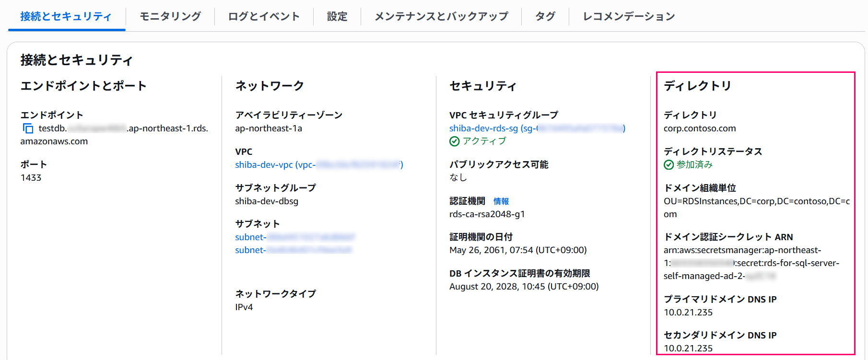The height and width of the screenshot is (360, 868).
Task: Click the セカンダリドメイン DNS IP label
Action: [720, 336]
